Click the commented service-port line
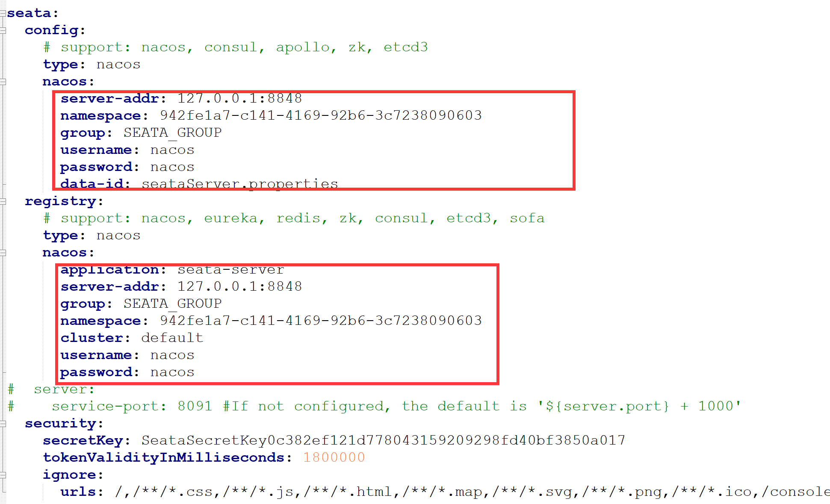830x504 pixels. 375,406
